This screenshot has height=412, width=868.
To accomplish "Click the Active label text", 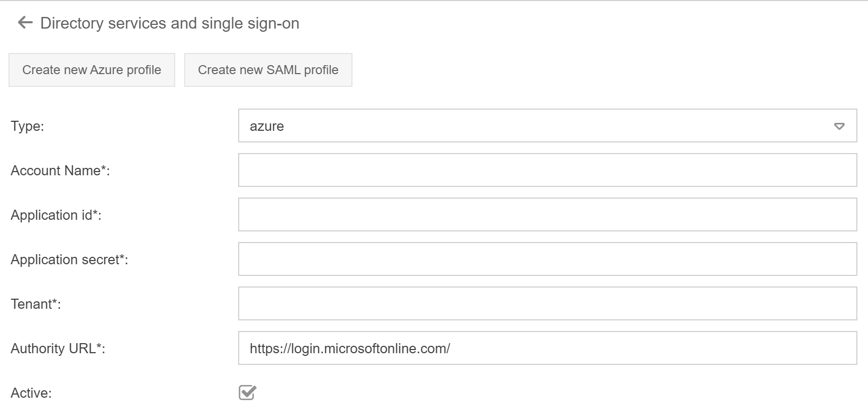I will [x=31, y=393].
